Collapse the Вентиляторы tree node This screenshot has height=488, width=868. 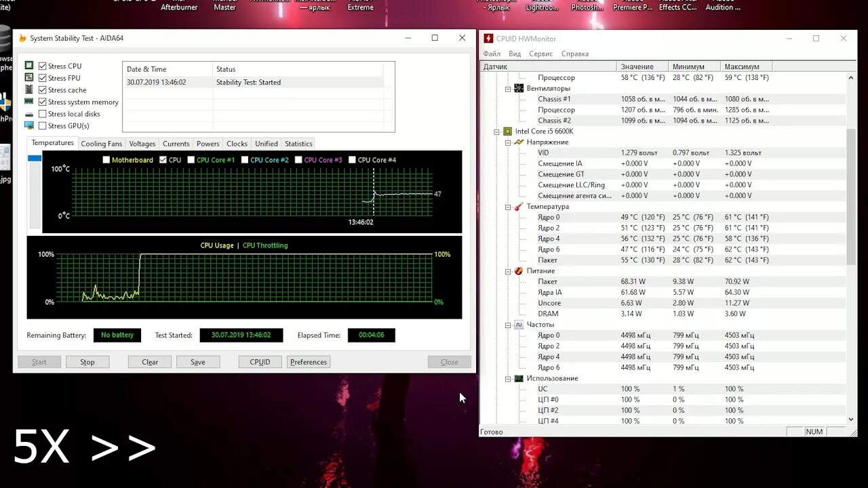coord(508,88)
